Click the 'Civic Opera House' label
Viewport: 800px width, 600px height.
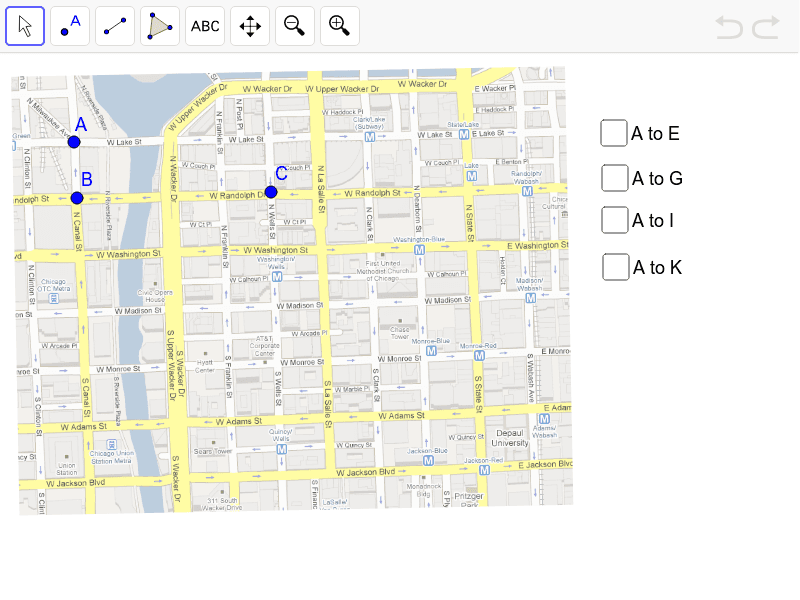[155, 296]
